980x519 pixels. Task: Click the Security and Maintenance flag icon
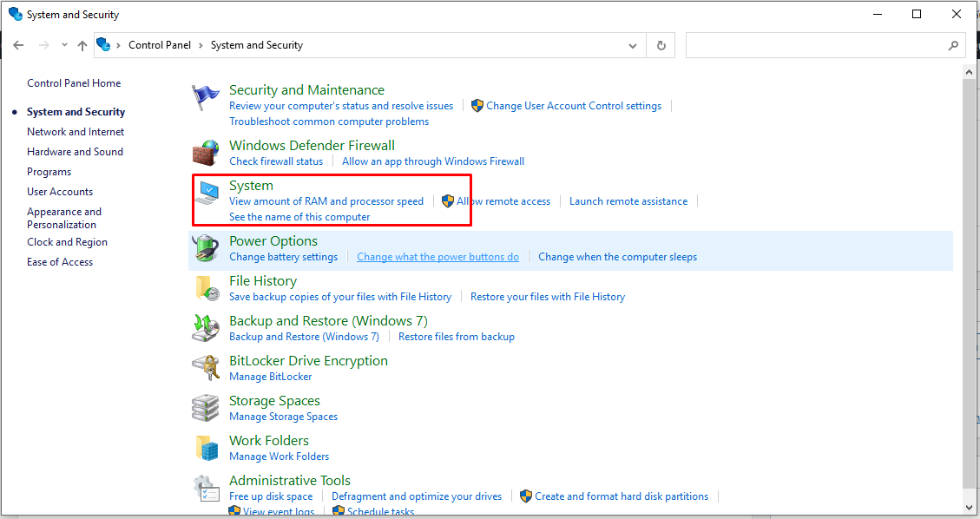(206, 97)
